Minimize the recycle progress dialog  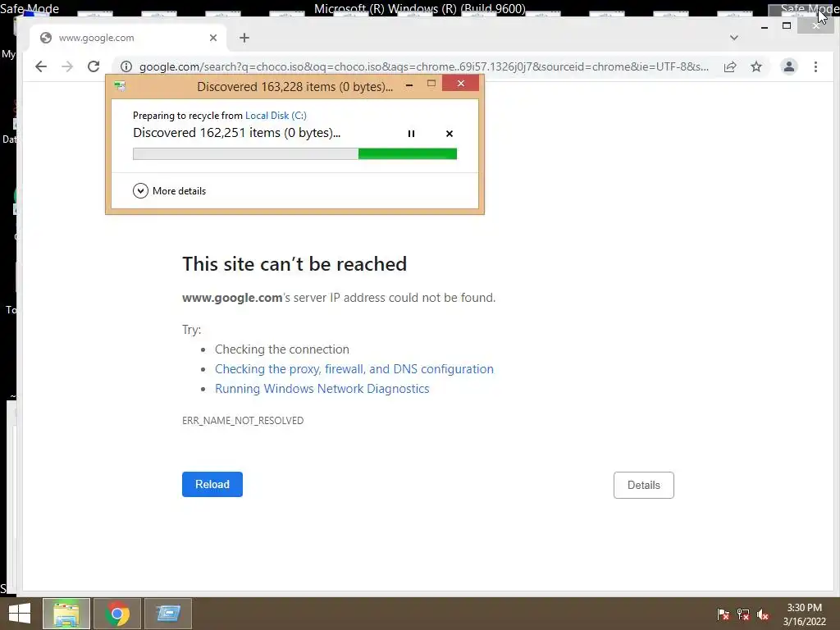click(x=409, y=84)
